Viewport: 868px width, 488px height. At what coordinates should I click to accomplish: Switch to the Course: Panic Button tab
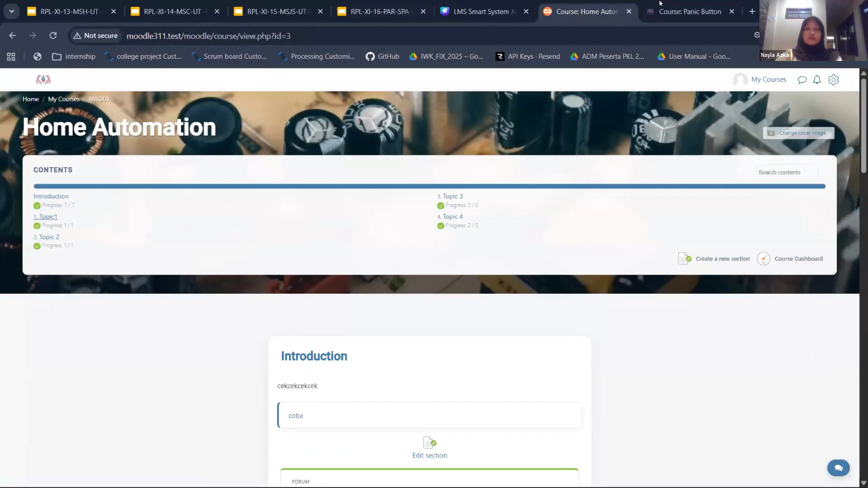click(x=689, y=12)
